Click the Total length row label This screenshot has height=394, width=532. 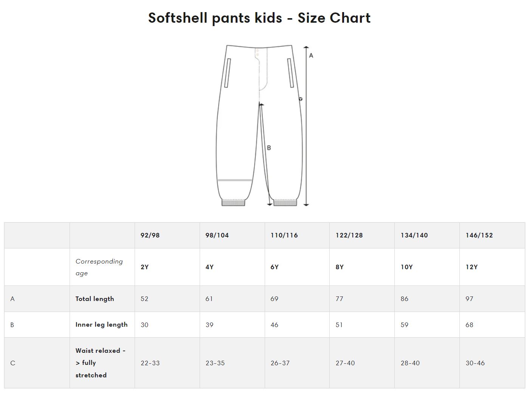[95, 299]
